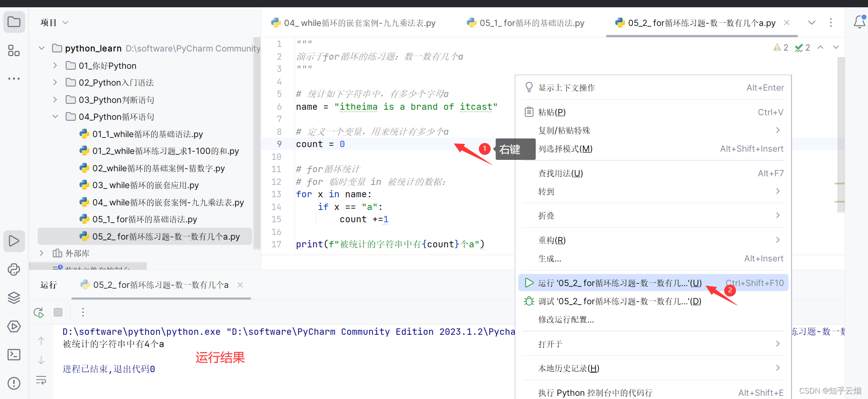
Task: Expand the 01_你好Python folder
Action: pyautogui.click(x=55, y=66)
